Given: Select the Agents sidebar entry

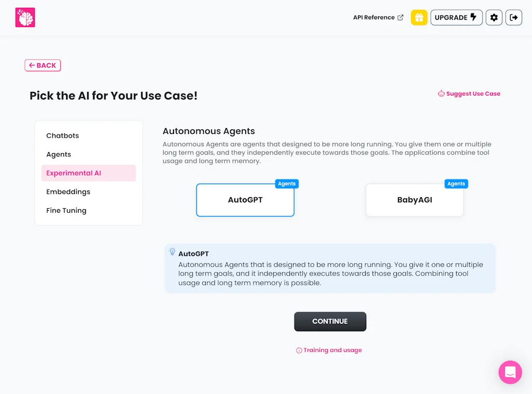Looking at the screenshot, I should 58,154.
